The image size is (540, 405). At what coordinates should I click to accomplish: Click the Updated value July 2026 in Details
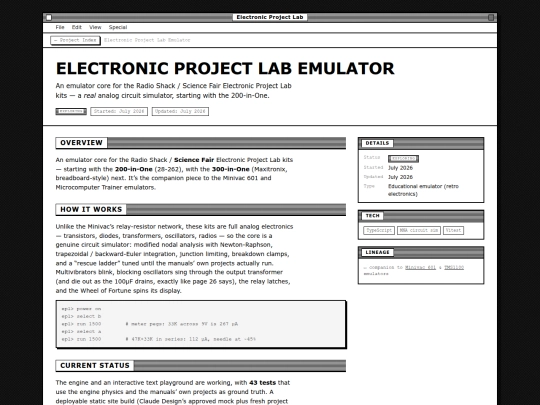point(400,177)
